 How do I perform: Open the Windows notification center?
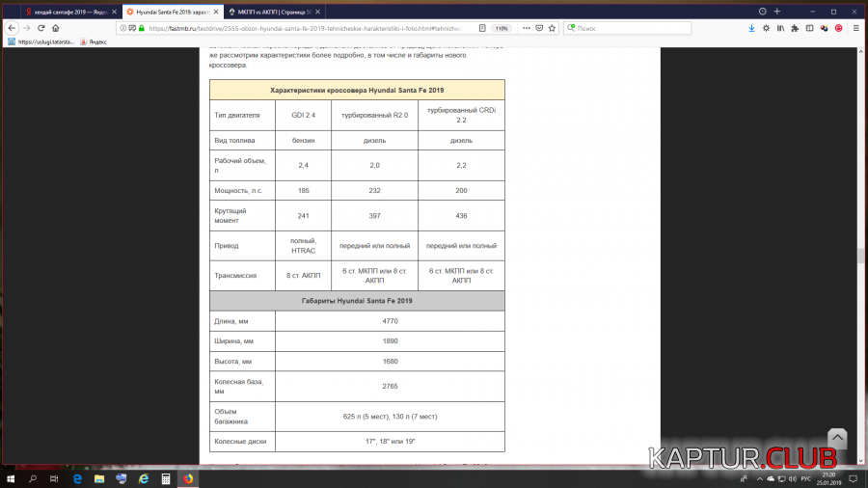[x=854, y=478]
